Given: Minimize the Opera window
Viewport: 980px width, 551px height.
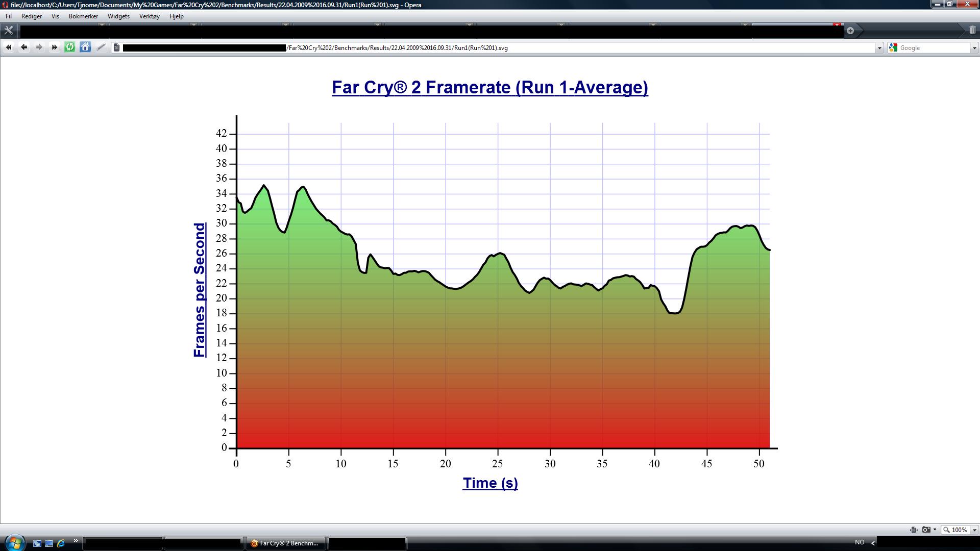Looking at the screenshot, I should tap(937, 4).
